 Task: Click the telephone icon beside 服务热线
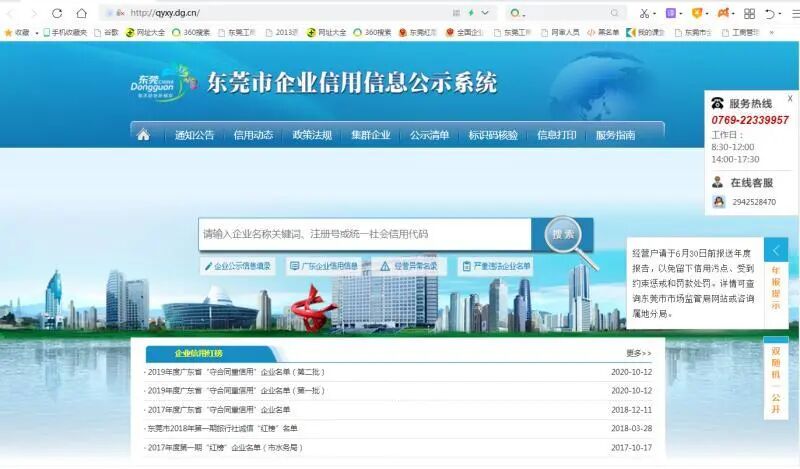coord(717,104)
